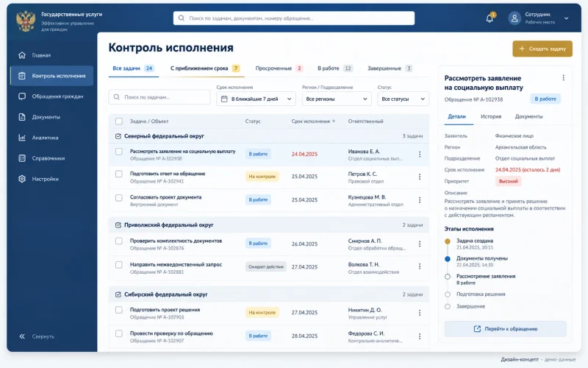Open row menu for Петров К. С. task
This screenshot has height=368, width=588.
tap(420, 177)
